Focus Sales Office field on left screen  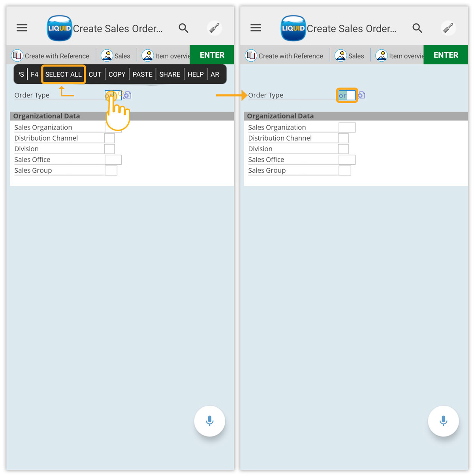(113, 160)
